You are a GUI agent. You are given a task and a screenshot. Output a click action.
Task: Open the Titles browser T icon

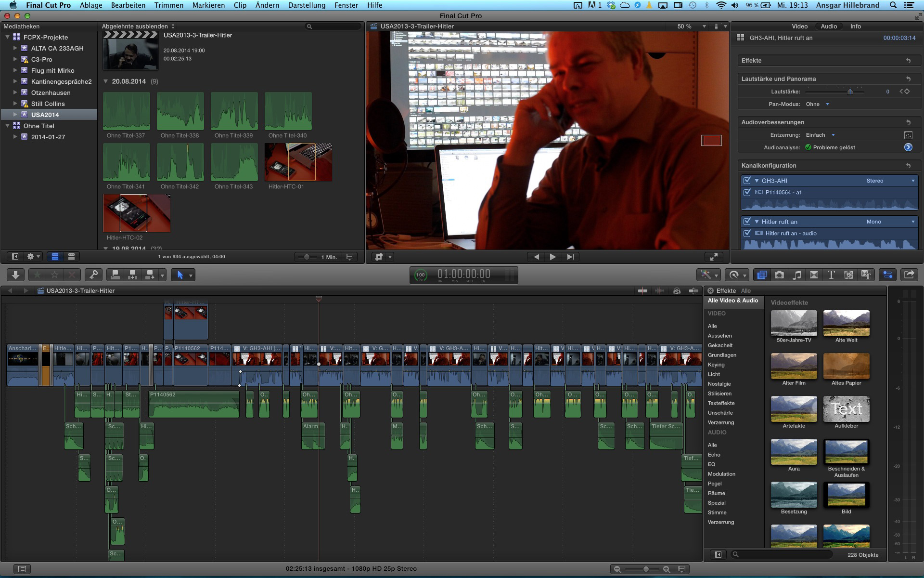(x=831, y=275)
